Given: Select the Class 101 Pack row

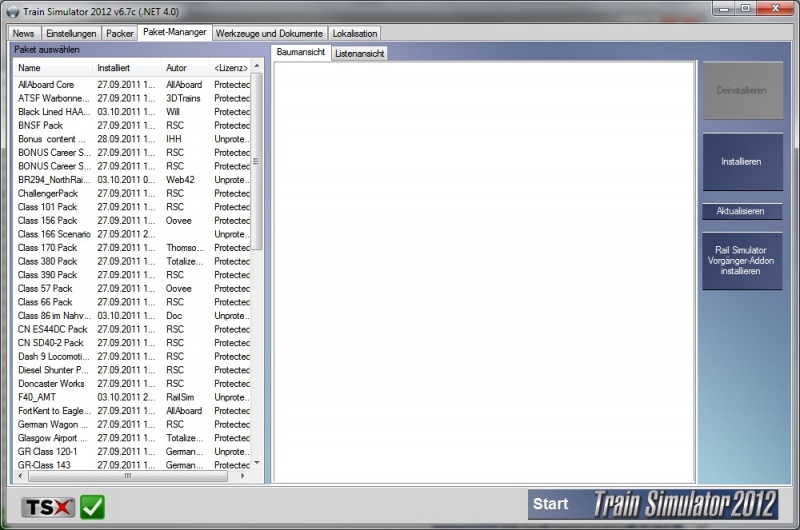Looking at the screenshot, I should click(x=133, y=207).
